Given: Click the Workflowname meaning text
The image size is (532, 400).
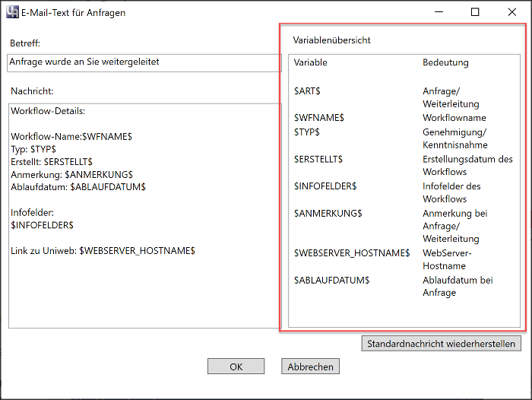Looking at the screenshot, I should tap(454, 117).
